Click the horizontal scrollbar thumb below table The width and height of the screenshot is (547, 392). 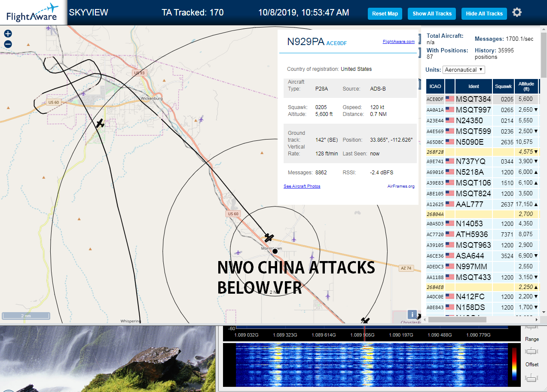tap(457, 319)
